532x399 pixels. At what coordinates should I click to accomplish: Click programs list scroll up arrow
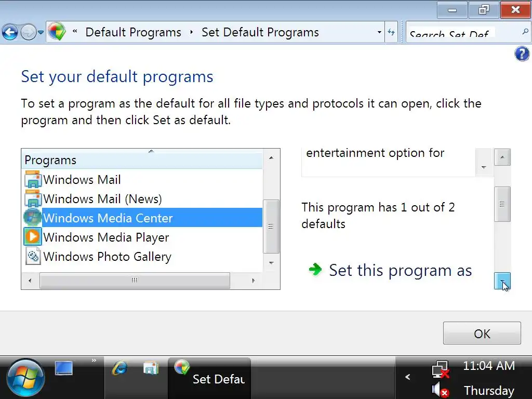click(271, 158)
